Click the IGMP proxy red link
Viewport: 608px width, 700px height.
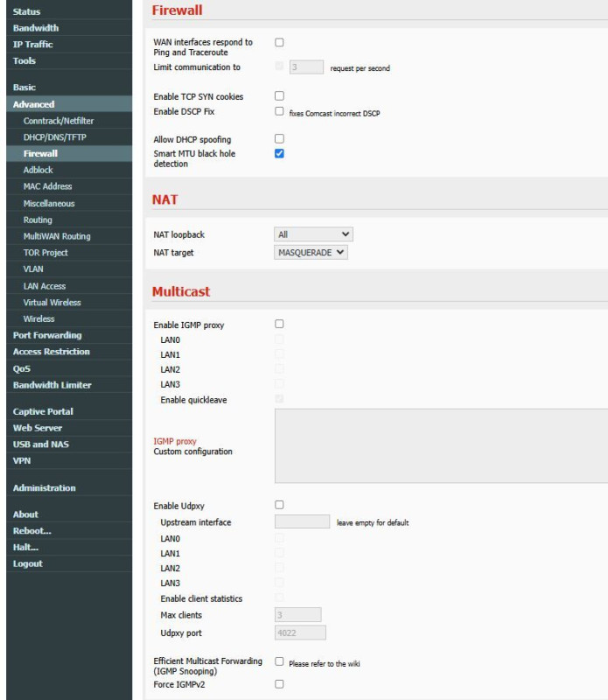coord(175,442)
